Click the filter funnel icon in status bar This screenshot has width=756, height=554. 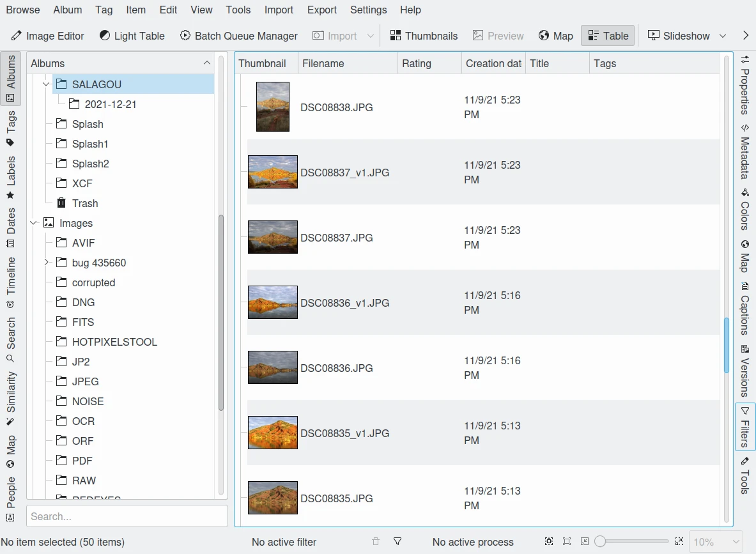click(397, 542)
